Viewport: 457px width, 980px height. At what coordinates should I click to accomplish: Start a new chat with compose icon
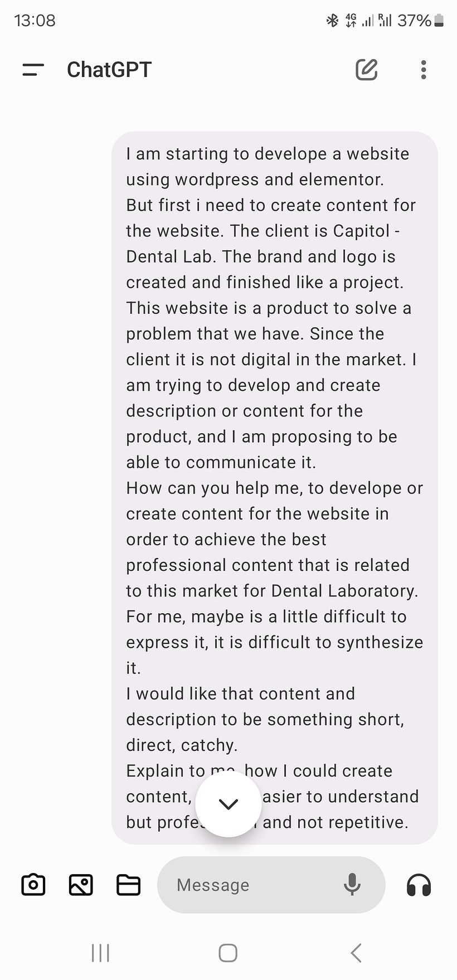pos(367,70)
